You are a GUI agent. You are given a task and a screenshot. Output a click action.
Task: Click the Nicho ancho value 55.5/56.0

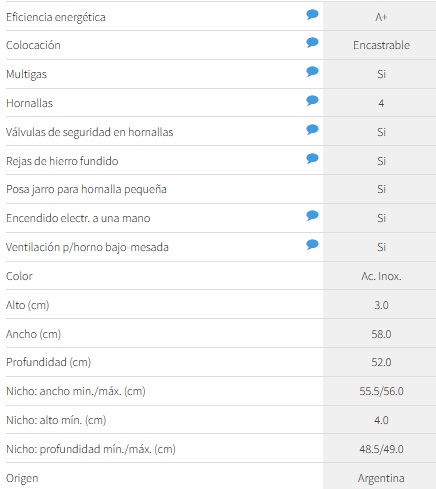click(381, 391)
